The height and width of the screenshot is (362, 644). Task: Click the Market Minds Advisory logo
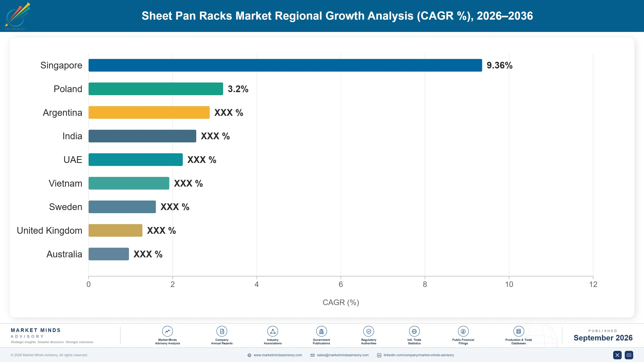point(17,16)
